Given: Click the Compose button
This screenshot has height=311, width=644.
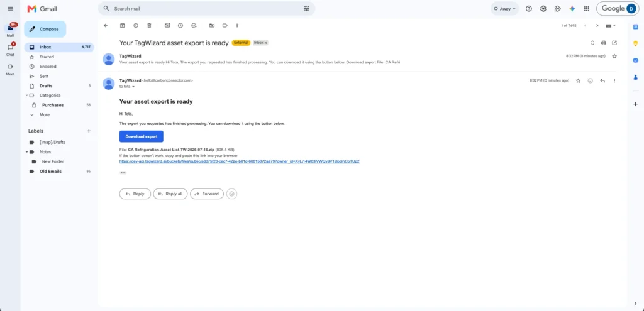Looking at the screenshot, I should pos(45,29).
